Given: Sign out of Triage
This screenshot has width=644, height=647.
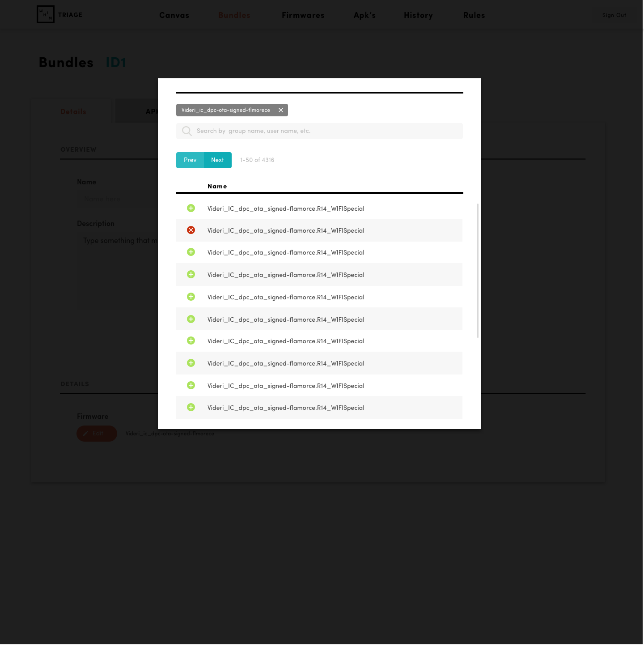Looking at the screenshot, I should [614, 15].
